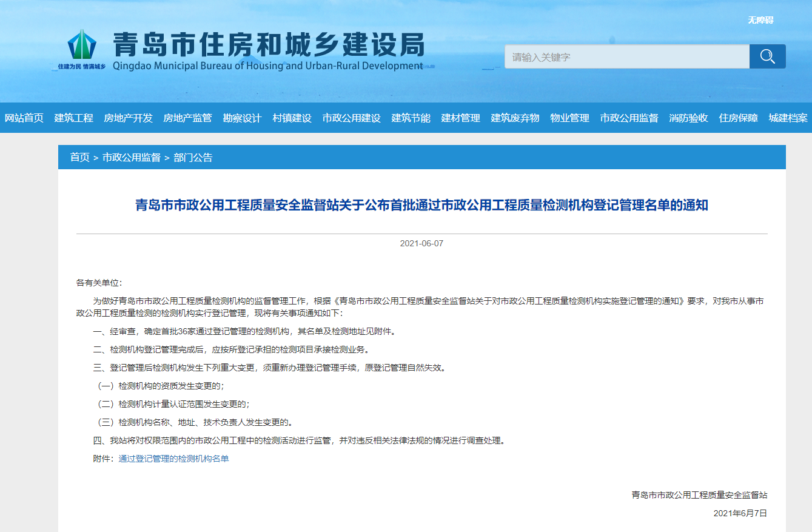Click 市政公用监督 breadcrumb link
The height and width of the screenshot is (532, 812).
click(131, 158)
